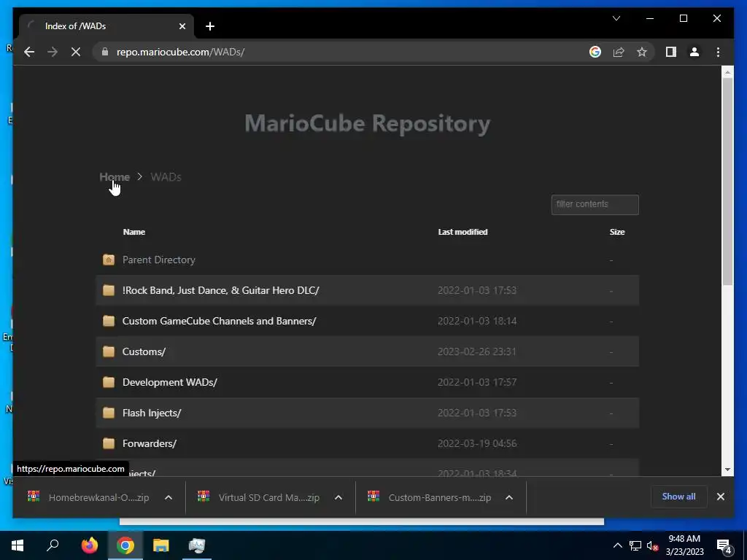Click Show all downloads button
This screenshot has height=560, width=747.
coord(679,496)
